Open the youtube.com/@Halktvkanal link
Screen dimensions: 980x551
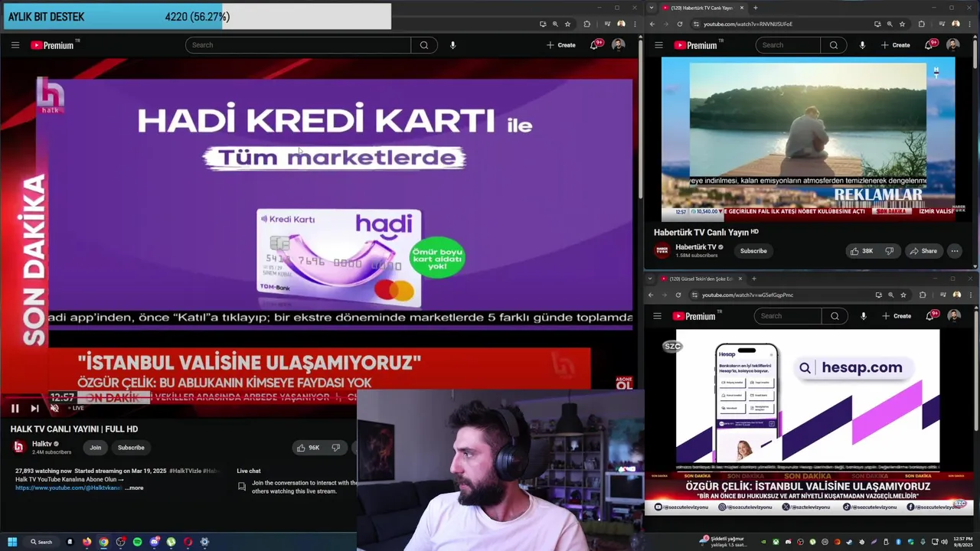(69, 487)
